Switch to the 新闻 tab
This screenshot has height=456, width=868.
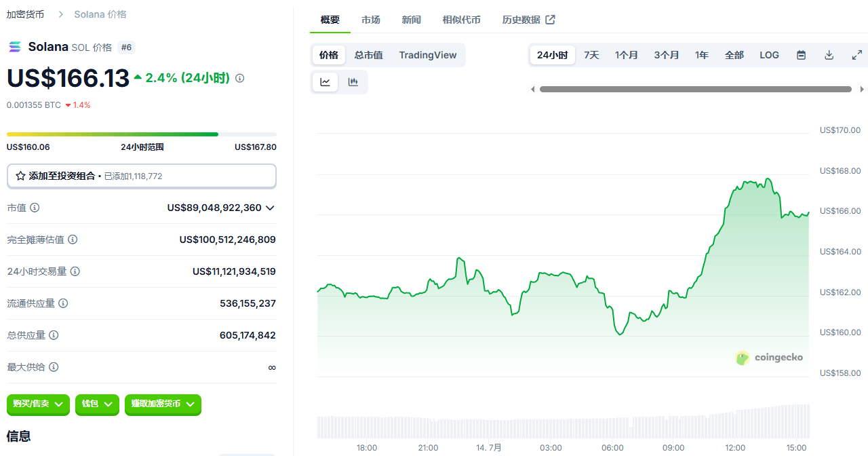point(412,20)
